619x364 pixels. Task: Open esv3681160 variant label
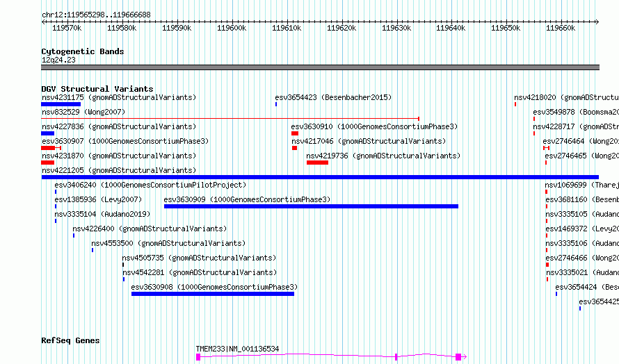tap(582, 199)
